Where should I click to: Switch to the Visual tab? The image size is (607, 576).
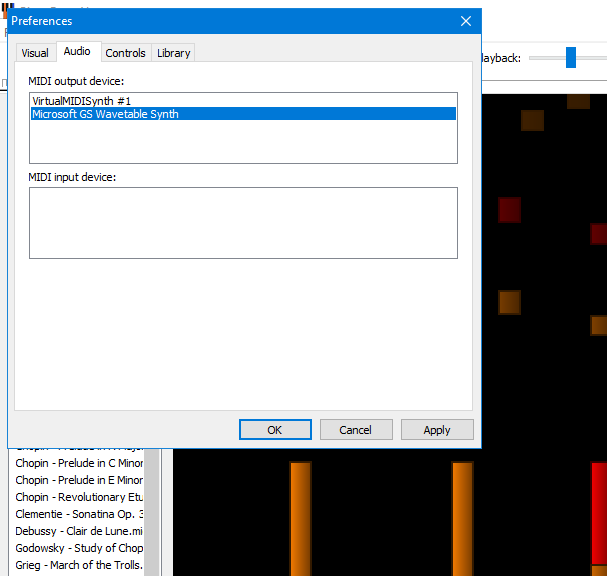click(x=35, y=53)
